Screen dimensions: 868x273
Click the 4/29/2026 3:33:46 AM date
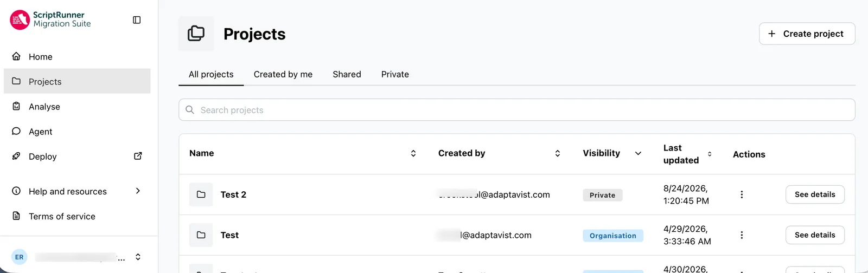click(687, 235)
